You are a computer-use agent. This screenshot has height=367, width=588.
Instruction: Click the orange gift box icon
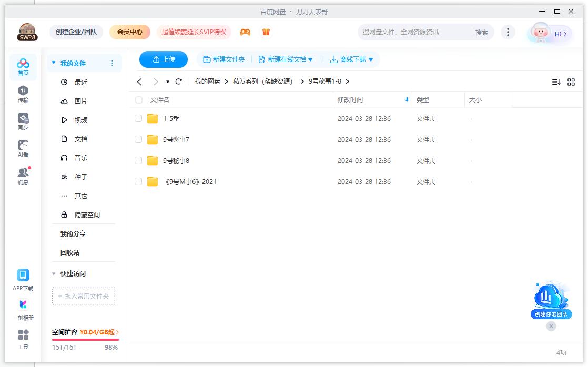point(266,32)
